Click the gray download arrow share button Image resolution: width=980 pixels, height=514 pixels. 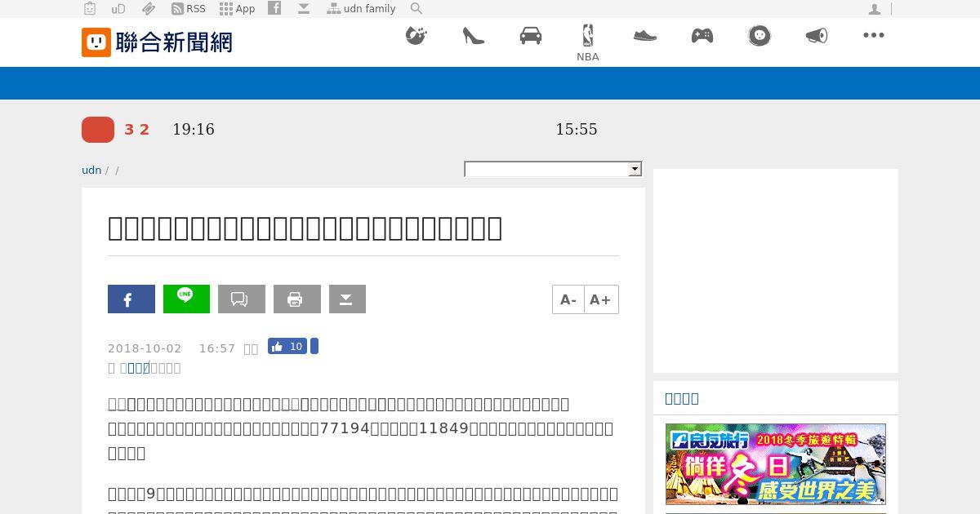tap(347, 299)
